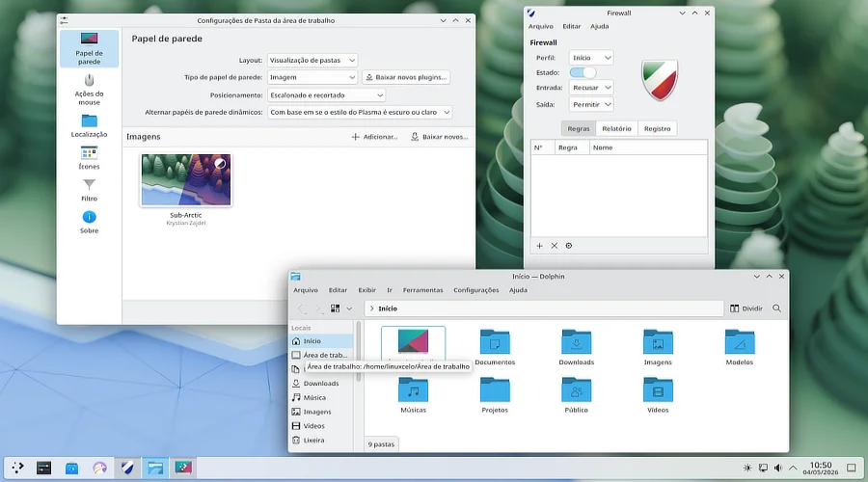Select Papel de parede sidebar category

coord(89,49)
